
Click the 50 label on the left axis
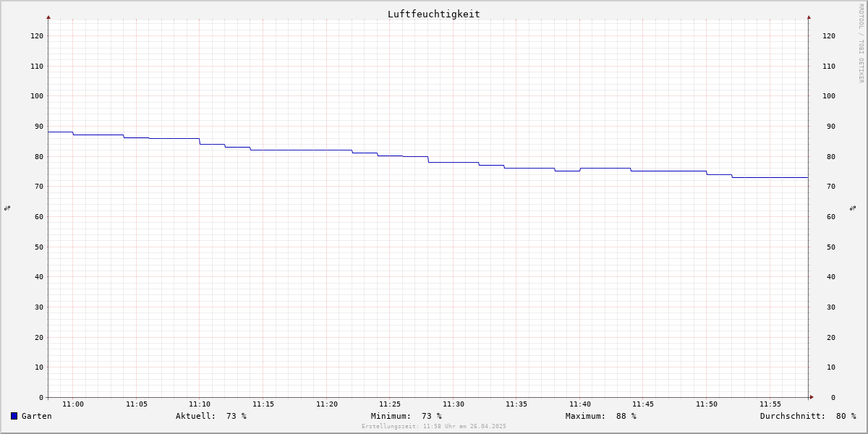coord(39,247)
